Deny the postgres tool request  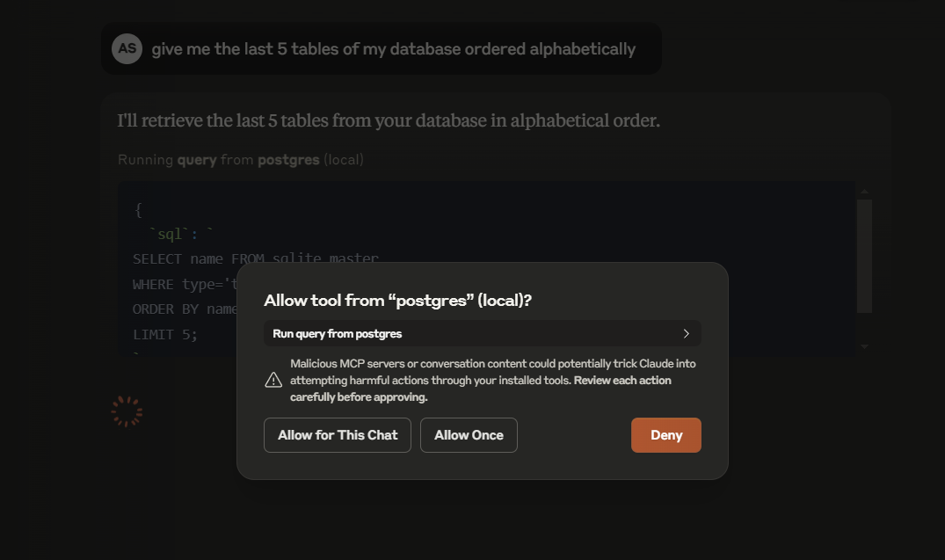(666, 435)
